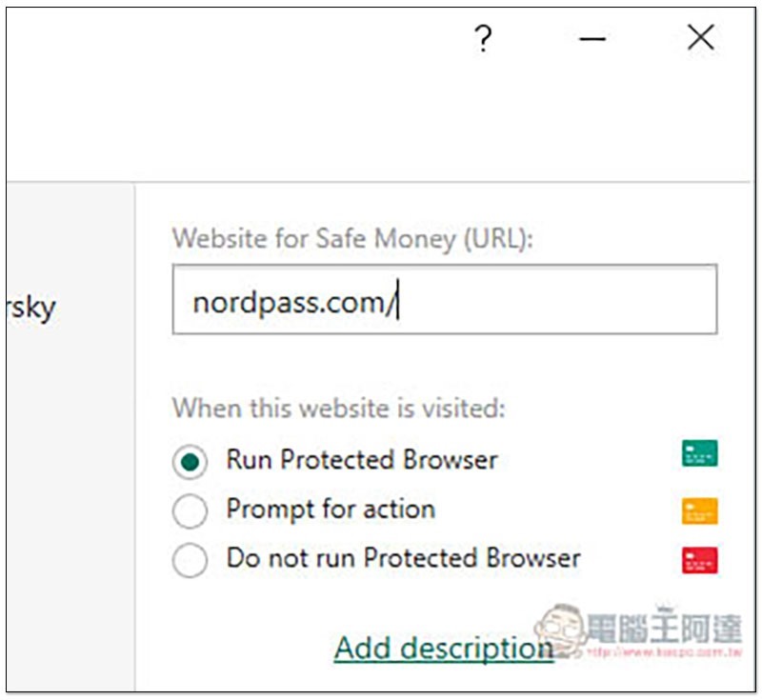Click the "Do not run Protected Browser" label
The width and height of the screenshot is (762, 700).
click(x=403, y=558)
